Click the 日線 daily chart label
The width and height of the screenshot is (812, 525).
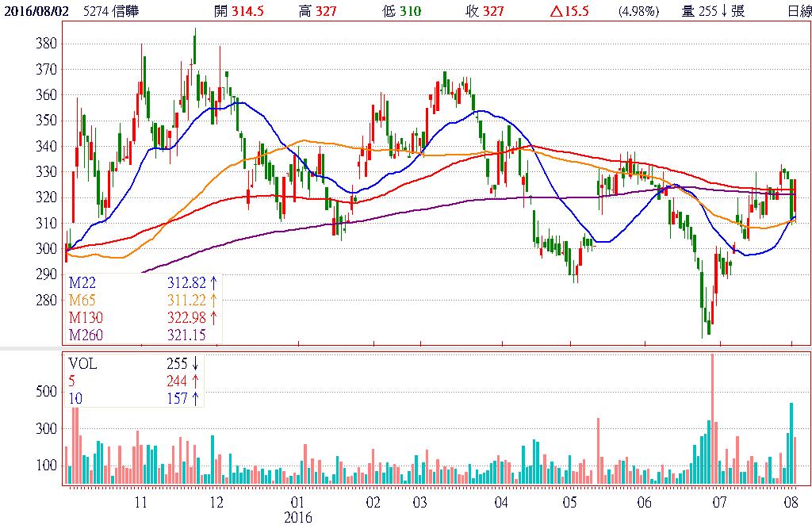click(799, 11)
